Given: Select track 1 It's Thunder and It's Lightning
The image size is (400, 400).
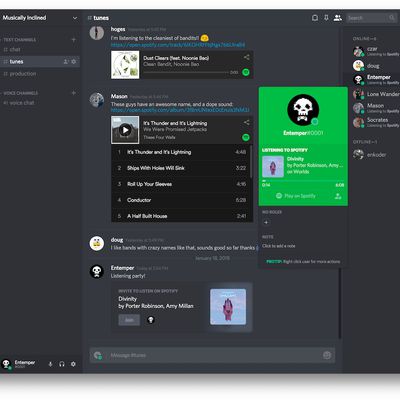Looking at the screenshot, I should [x=181, y=152].
